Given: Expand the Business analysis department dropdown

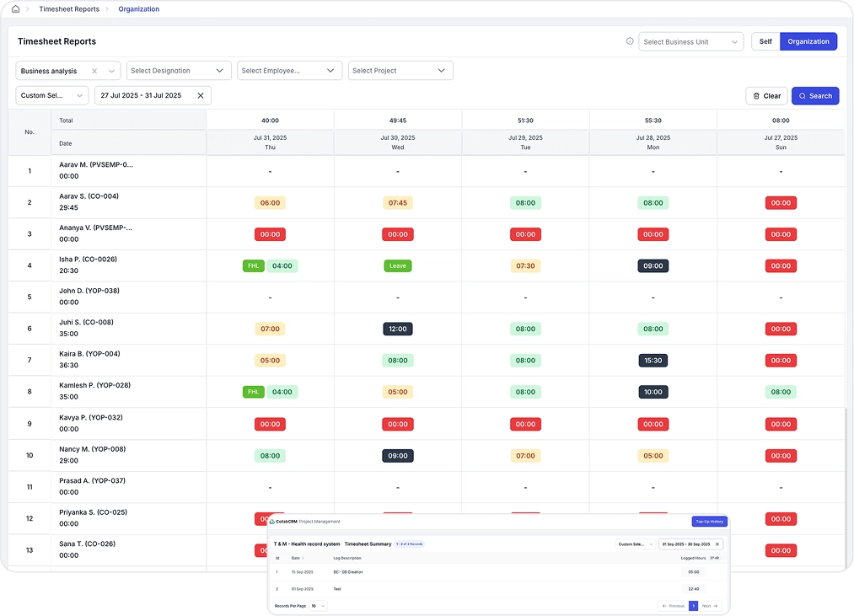Looking at the screenshot, I should pos(111,71).
